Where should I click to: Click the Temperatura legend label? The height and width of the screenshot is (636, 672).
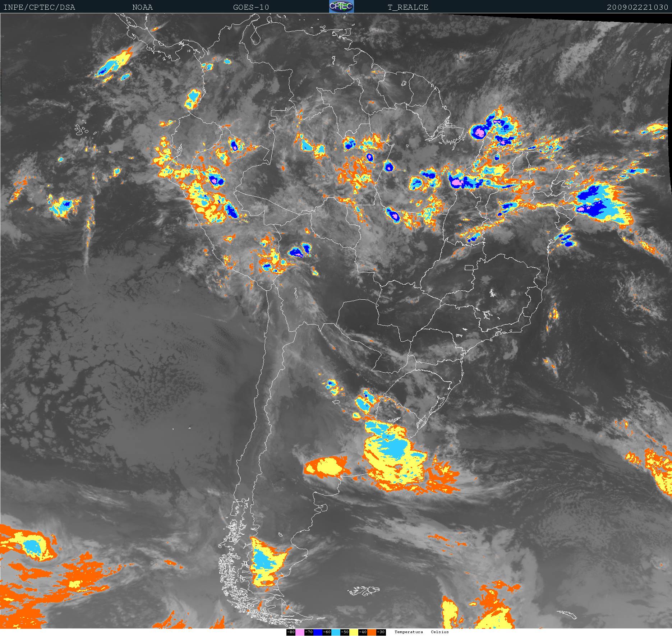click(x=409, y=632)
